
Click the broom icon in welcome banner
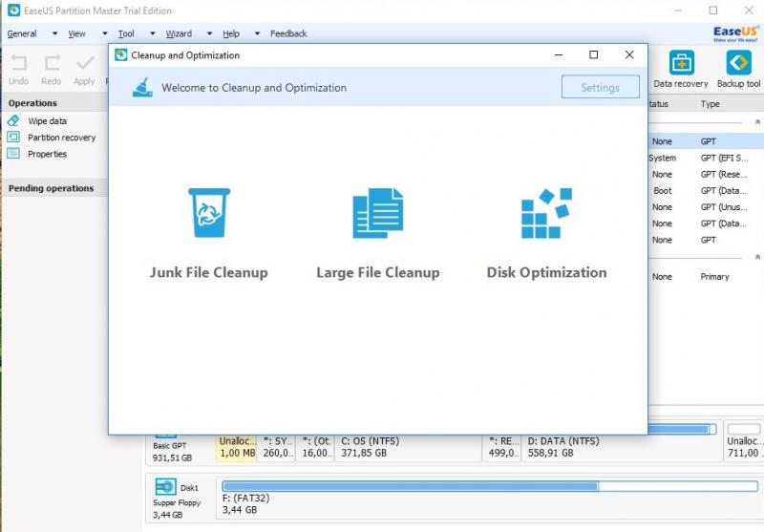coord(142,88)
